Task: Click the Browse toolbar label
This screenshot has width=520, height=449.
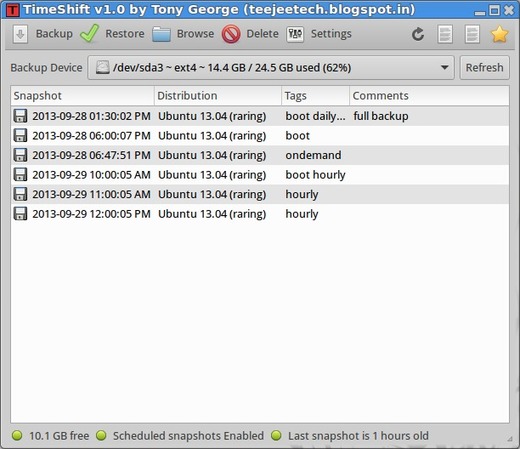Action: tap(195, 34)
